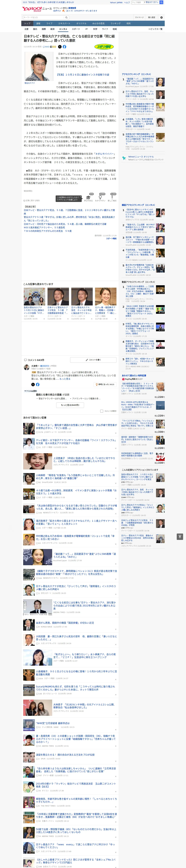Select the トップ navigation tab

[27, 24]
